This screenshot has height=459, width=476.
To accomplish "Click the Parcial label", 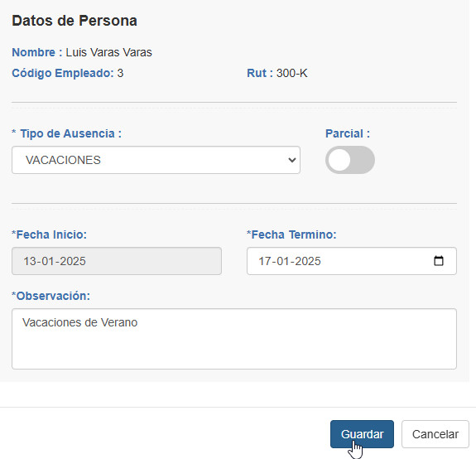I will [348, 133].
